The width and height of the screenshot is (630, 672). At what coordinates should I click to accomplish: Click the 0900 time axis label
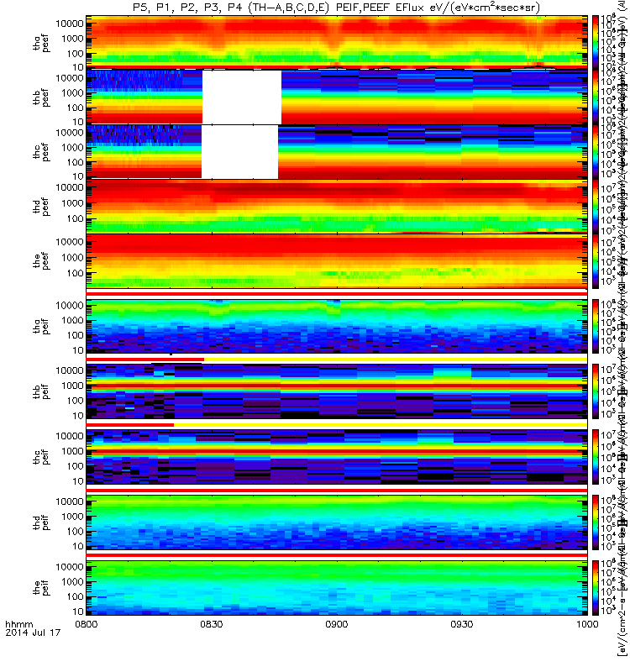[x=337, y=623]
